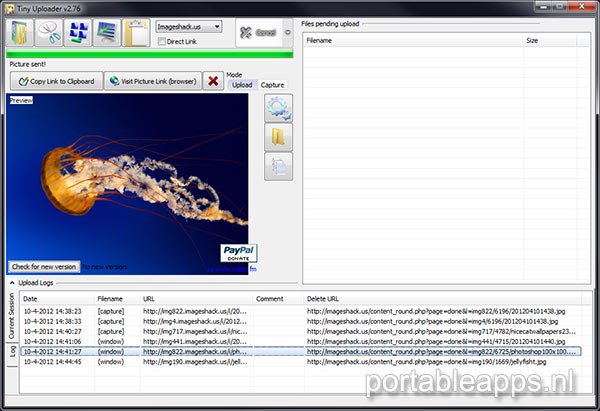
Task: Collapse the Upload Logs section
Action: click(x=12, y=283)
